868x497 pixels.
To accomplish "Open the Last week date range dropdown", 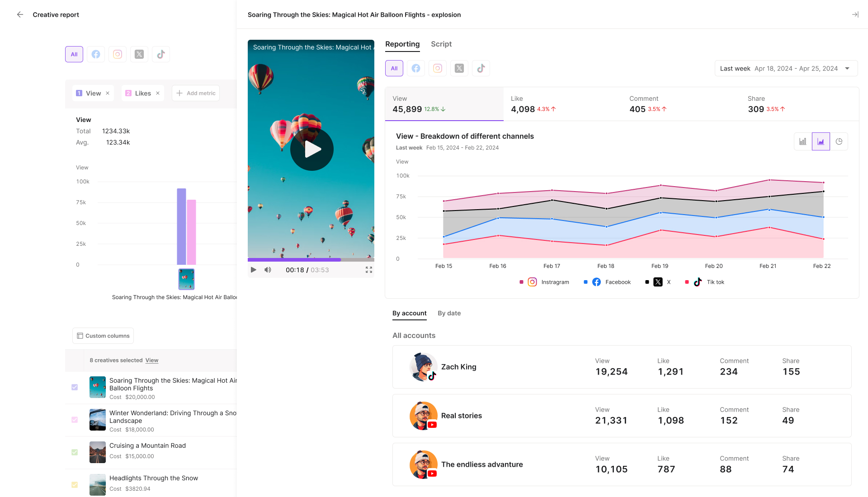I will 786,68.
